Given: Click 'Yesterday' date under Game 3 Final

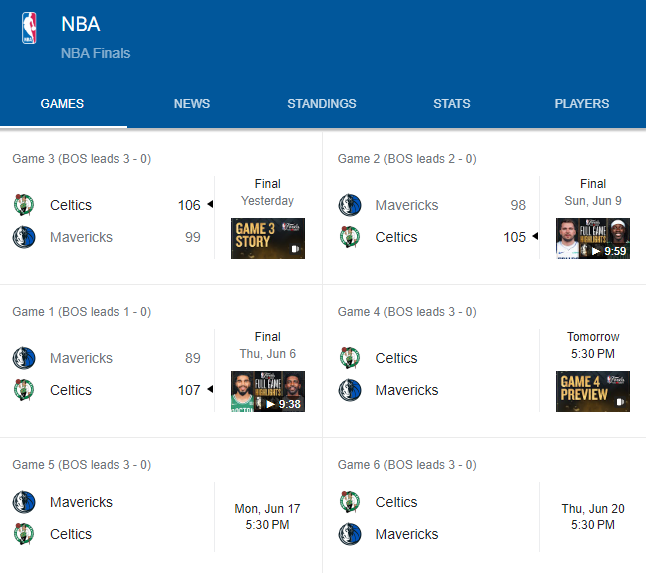Looking at the screenshot, I should tap(268, 201).
